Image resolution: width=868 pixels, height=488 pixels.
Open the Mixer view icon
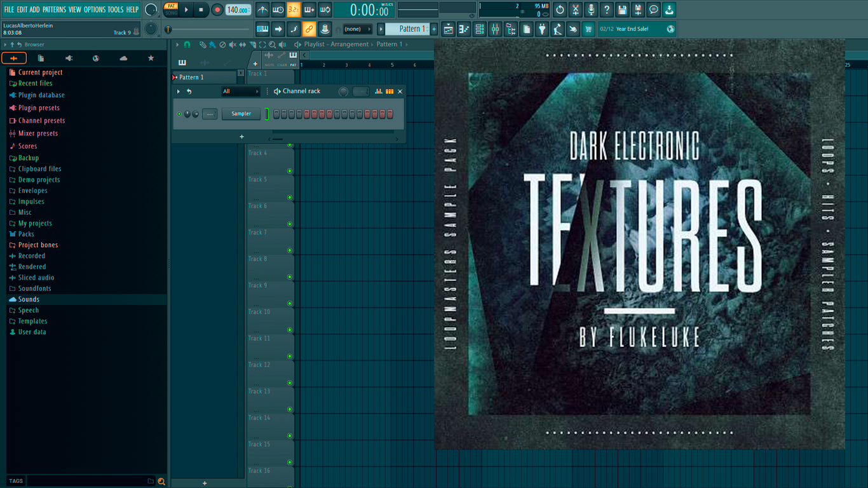(495, 29)
